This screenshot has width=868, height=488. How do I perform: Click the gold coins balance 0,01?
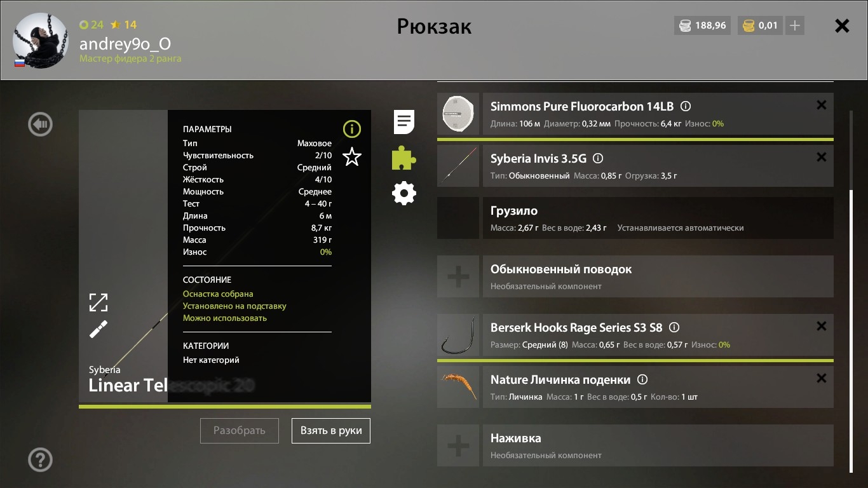click(760, 26)
